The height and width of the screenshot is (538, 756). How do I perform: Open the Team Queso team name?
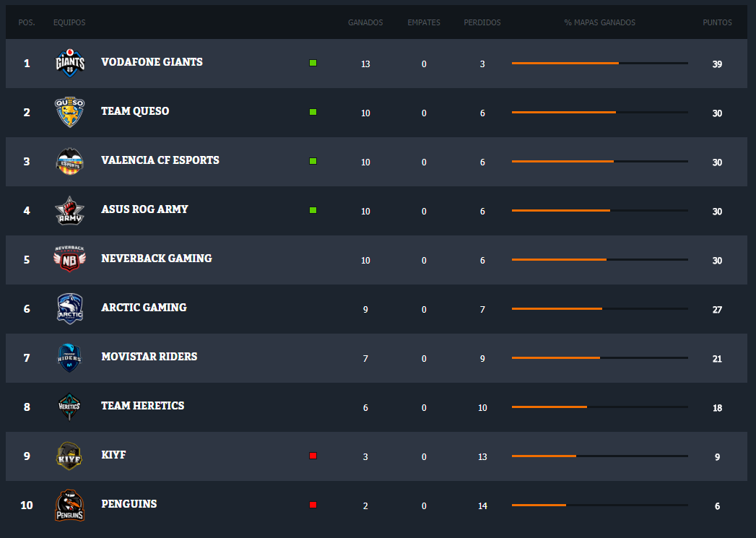(x=135, y=111)
